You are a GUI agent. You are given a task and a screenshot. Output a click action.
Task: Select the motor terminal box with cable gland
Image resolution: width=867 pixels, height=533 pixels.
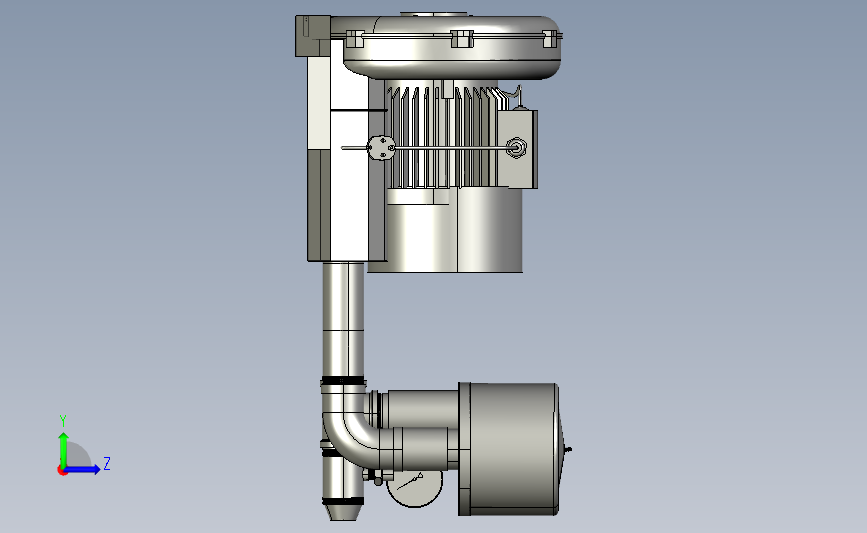517,149
